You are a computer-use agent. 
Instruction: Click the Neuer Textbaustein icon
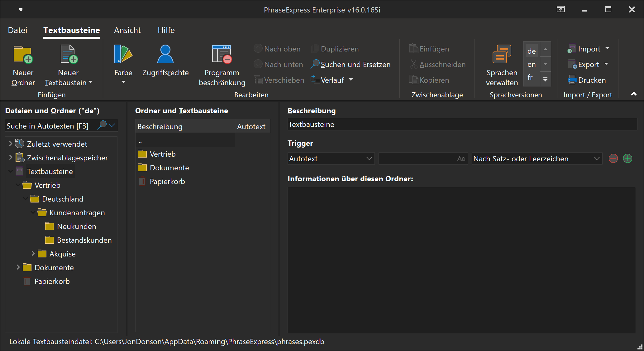69,54
